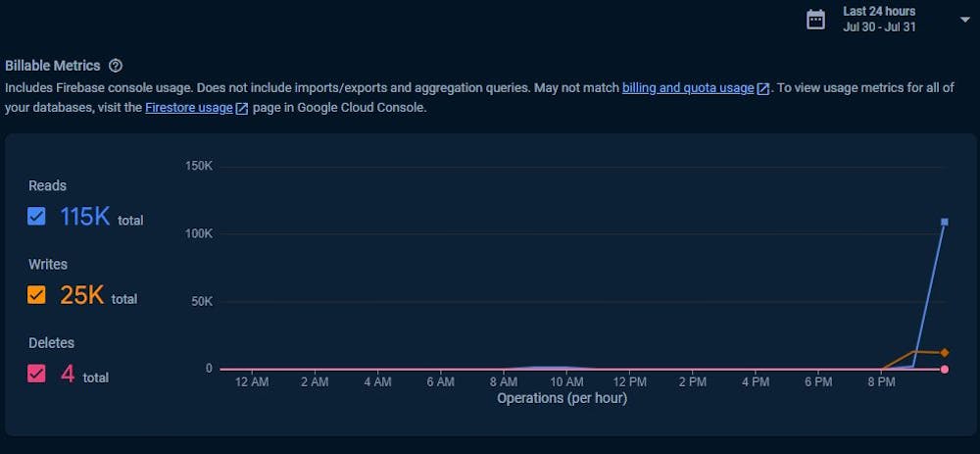Screen dimensions: 980x454
Task: Select the blue square Reads data point
Action: pyautogui.click(x=945, y=222)
